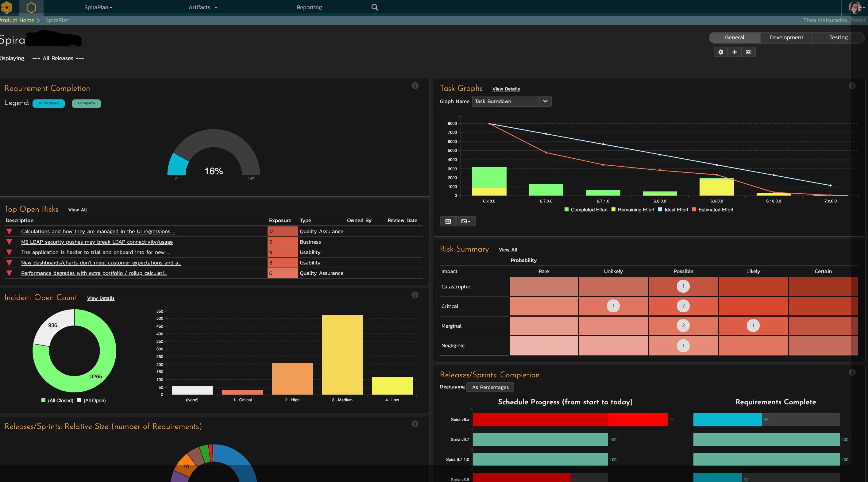Click Incident Open Count info icon
868x482 pixels.
pyautogui.click(x=415, y=295)
